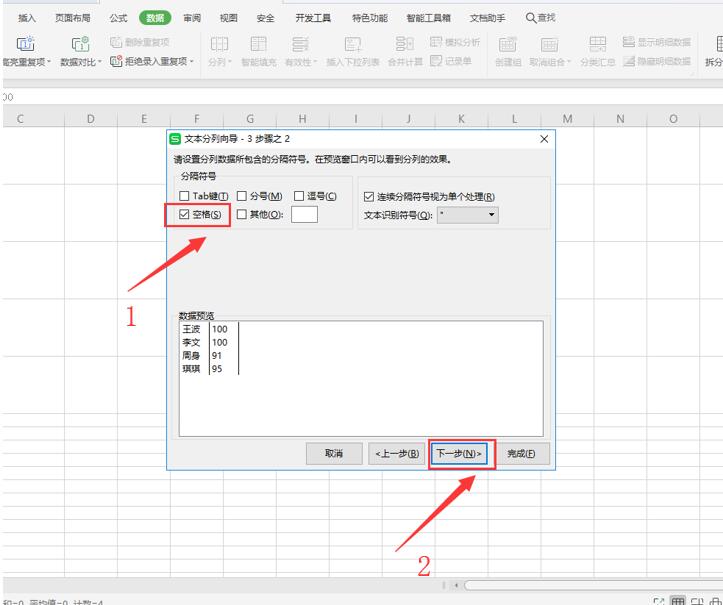Click the 合并计算 consolidate icon

click(404, 44)
